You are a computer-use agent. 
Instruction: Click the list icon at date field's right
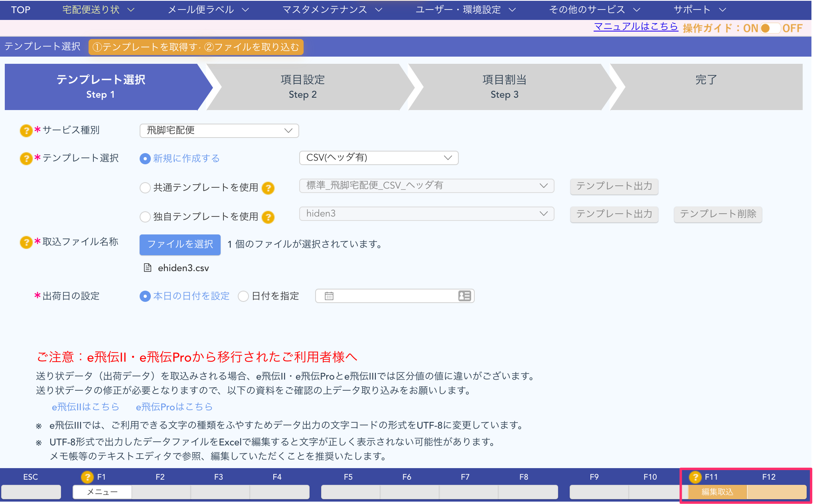(x=464, y=296)
